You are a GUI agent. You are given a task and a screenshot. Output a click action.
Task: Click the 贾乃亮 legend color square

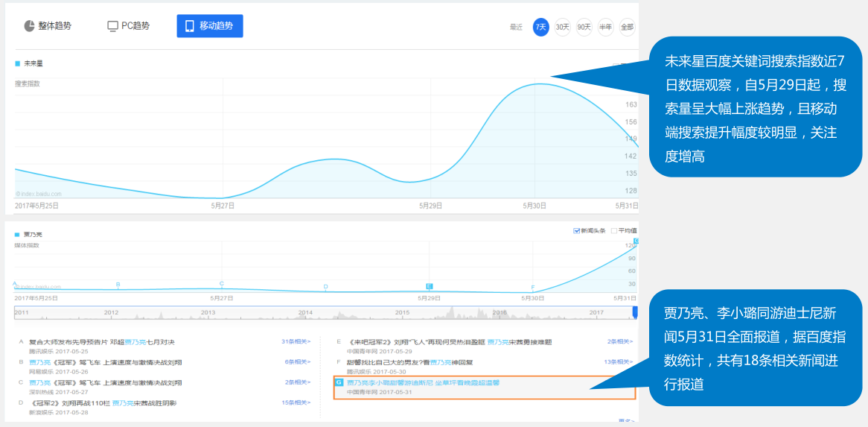pos(17,235)
